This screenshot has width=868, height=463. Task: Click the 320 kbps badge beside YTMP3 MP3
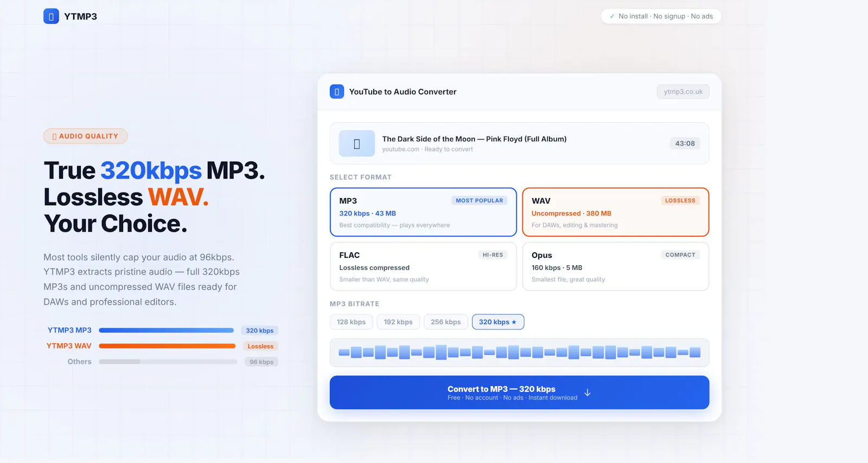(x=260, y=331)
